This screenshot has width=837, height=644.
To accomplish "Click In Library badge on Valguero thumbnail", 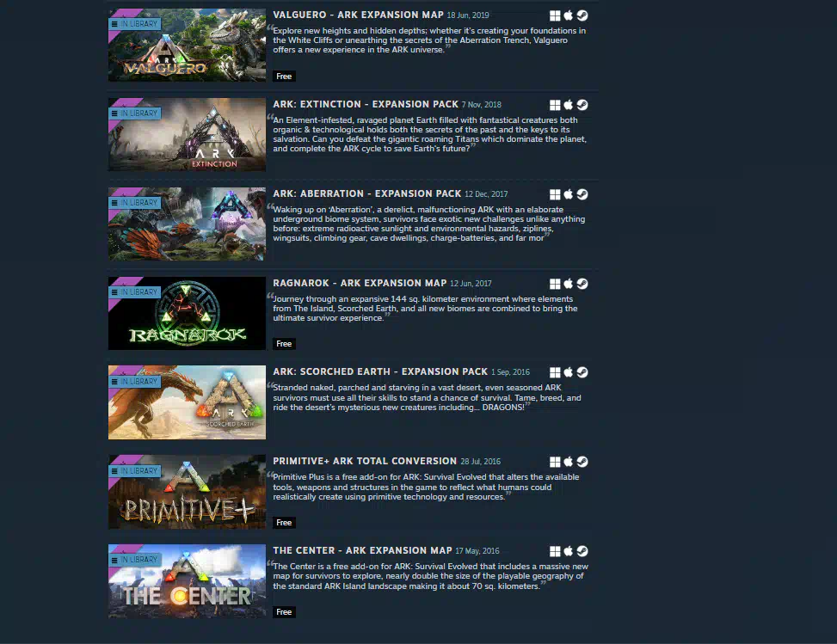I will point(135,24).
